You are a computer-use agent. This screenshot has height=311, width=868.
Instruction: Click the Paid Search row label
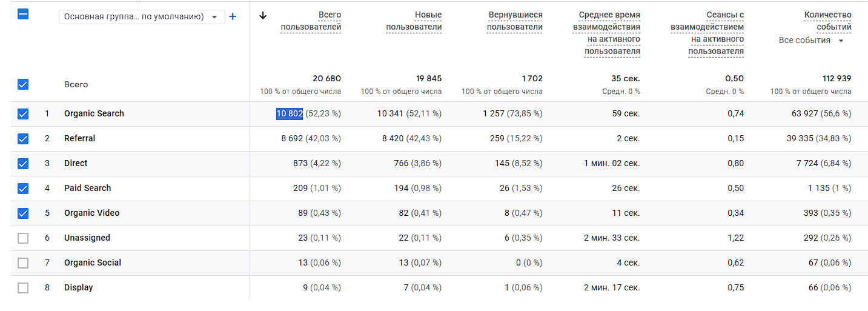point(87,189)
